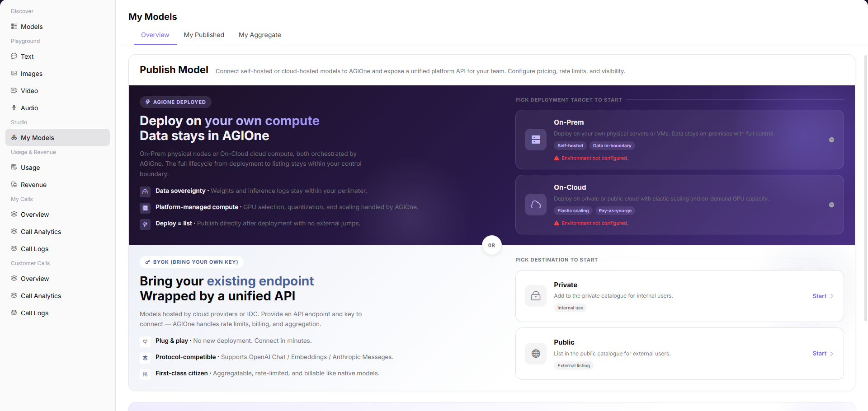Image resolution: width=868 pixels, height=411 pixels.
Task: Click the Studio section label in sidebar
Action: pyautogui.click(x=19, y=122)
